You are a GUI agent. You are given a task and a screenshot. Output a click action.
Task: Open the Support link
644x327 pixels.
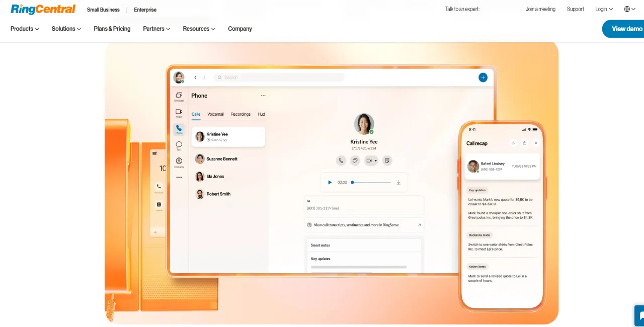click(x=576, y=9)
